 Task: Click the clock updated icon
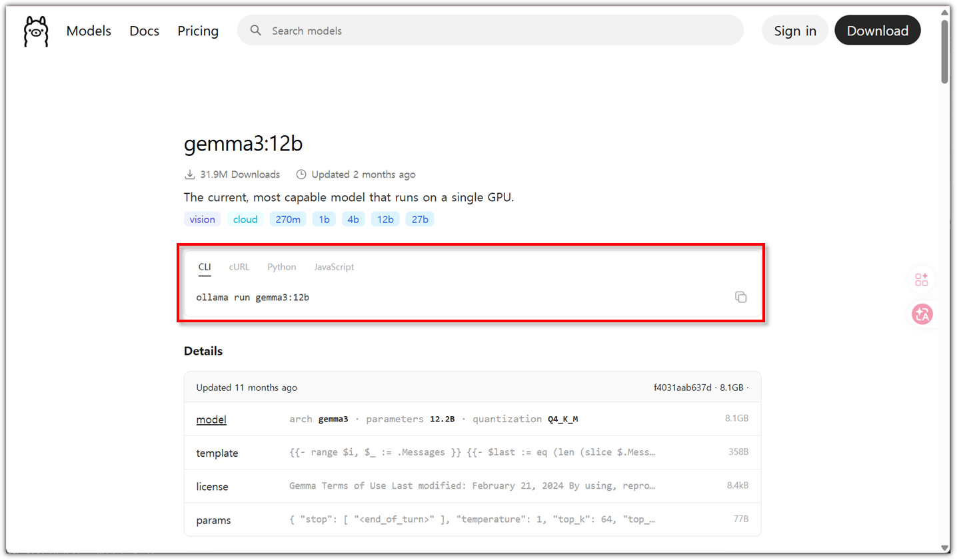[x=301, y=174]
